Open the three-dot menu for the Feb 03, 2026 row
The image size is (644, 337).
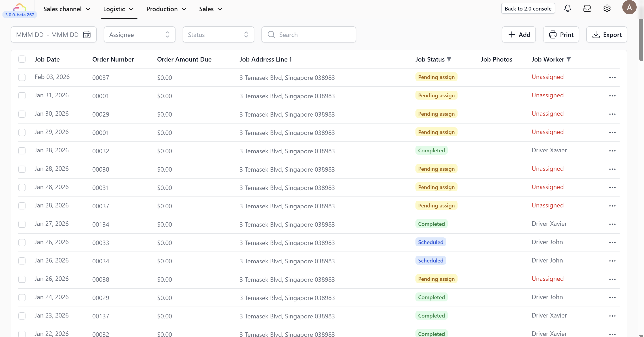(x=612, y=77)
